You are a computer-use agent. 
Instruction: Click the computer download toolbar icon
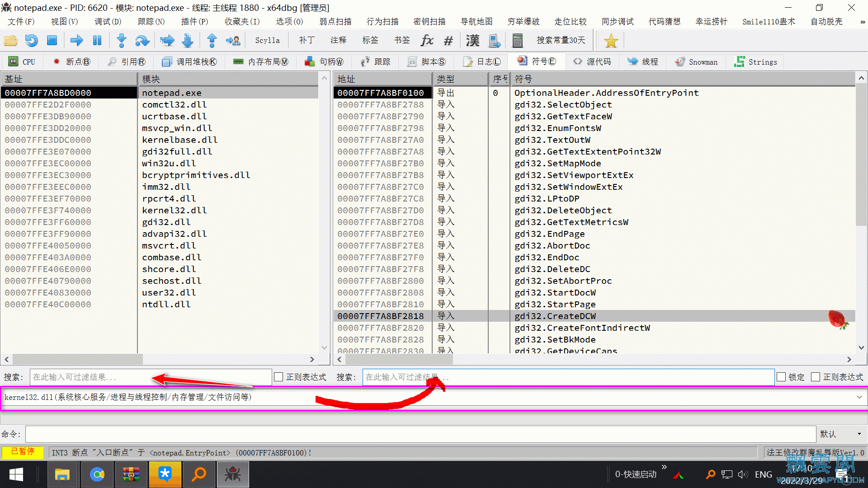(x=495, y=41)
